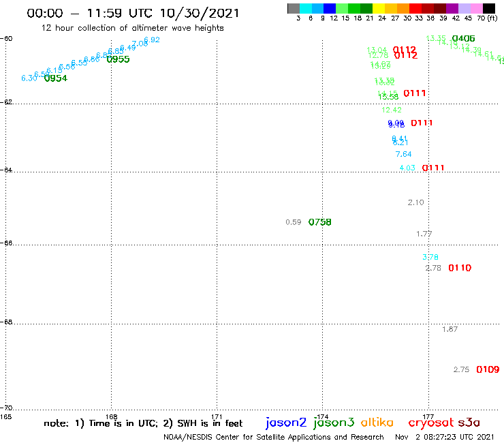Click the '177' longitude axis label
The image size is (504, 443).
pyautogui.click(x=428, y=417)
